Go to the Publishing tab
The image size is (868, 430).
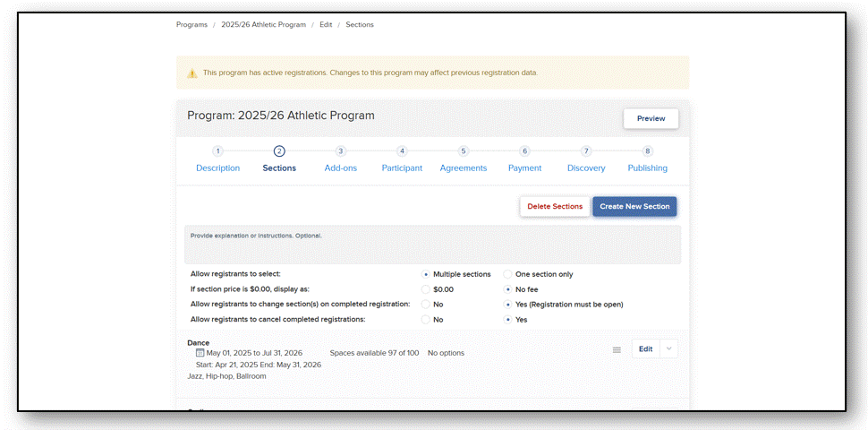click(647, 168)
